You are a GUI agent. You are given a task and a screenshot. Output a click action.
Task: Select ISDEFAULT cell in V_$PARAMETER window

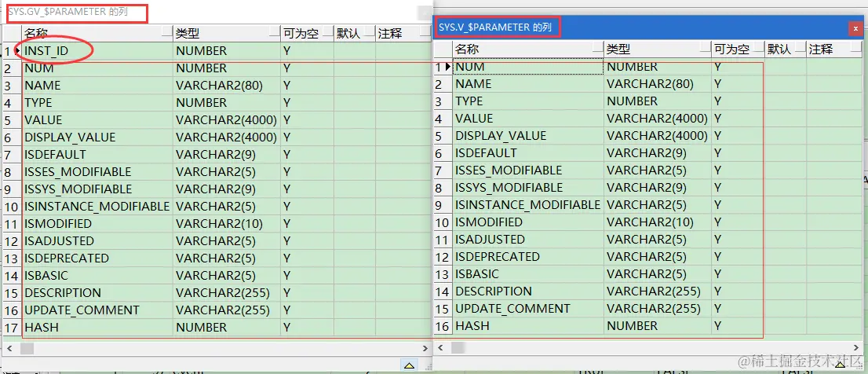click(x=528, y=152)
